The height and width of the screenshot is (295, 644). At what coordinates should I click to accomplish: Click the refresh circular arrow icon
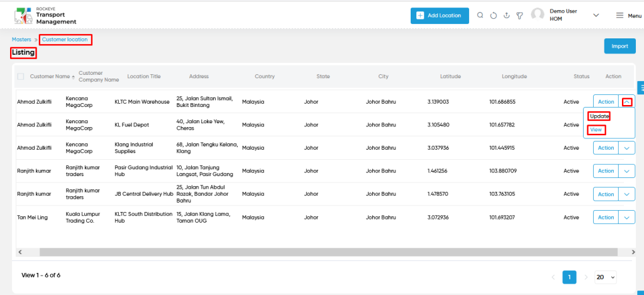[494, 16]
